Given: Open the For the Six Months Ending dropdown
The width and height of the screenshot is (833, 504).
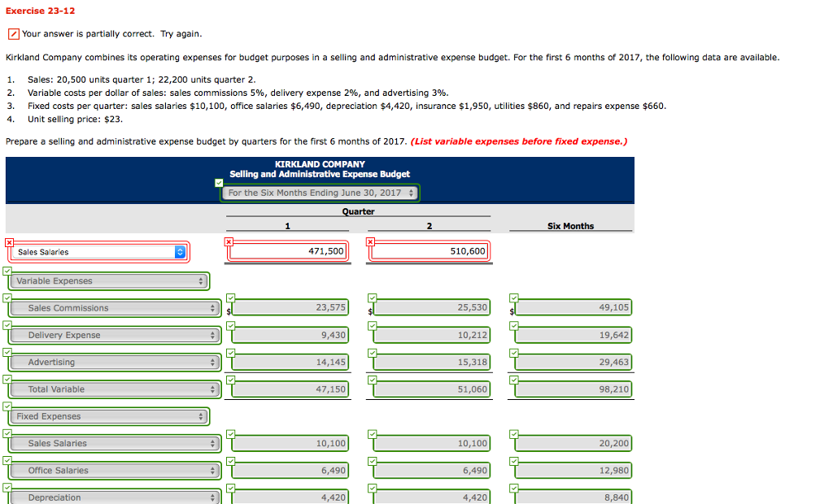Looking at the screenshot, I should [319, 193].
